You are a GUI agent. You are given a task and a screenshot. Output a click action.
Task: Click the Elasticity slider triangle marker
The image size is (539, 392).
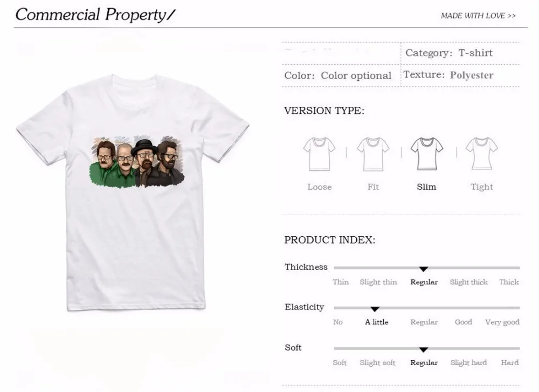click(375, 309)
